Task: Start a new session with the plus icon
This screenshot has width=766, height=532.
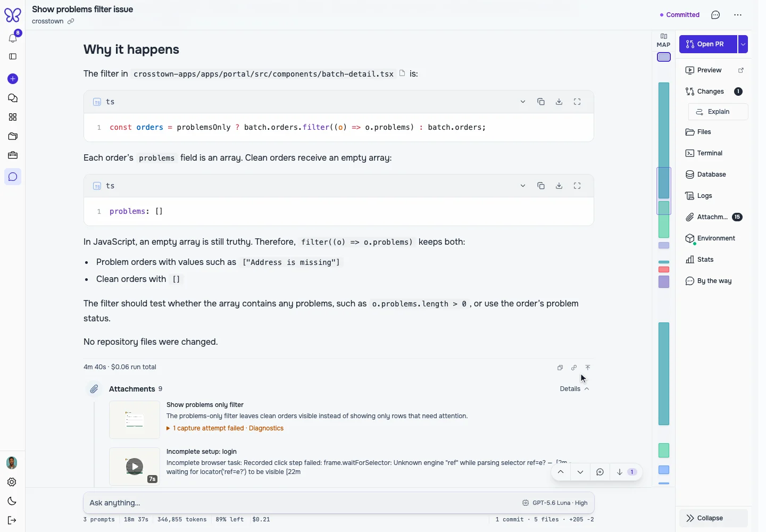Action: coord(13,79)
